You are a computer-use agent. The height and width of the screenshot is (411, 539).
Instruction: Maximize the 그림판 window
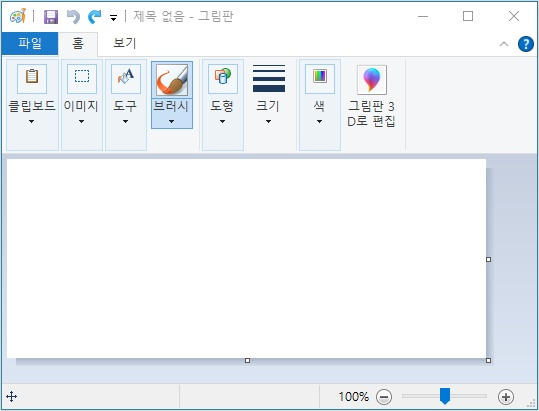468,16
